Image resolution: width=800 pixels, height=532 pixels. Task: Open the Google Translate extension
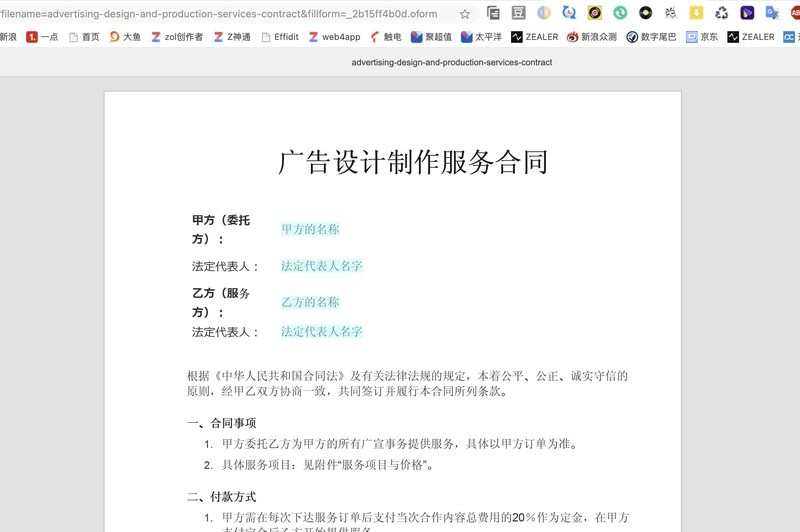(x=772, y=13)
